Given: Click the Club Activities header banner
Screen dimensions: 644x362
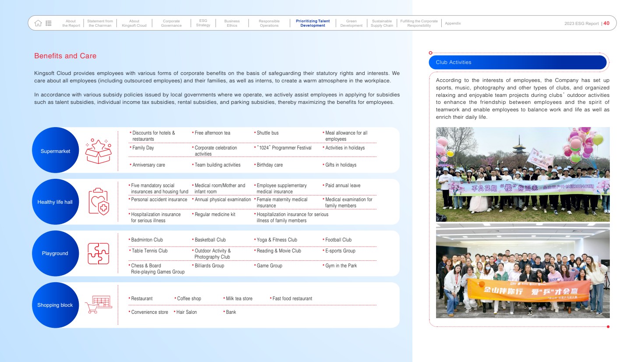Looking at the screenshot, I should [518, 62].
